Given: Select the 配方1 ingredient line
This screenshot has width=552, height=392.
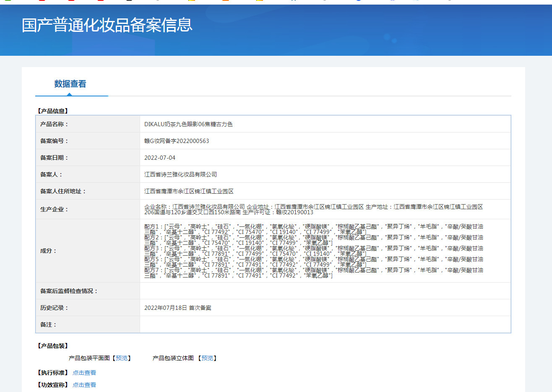Looking at the screenshot, I should coord(314,229).
